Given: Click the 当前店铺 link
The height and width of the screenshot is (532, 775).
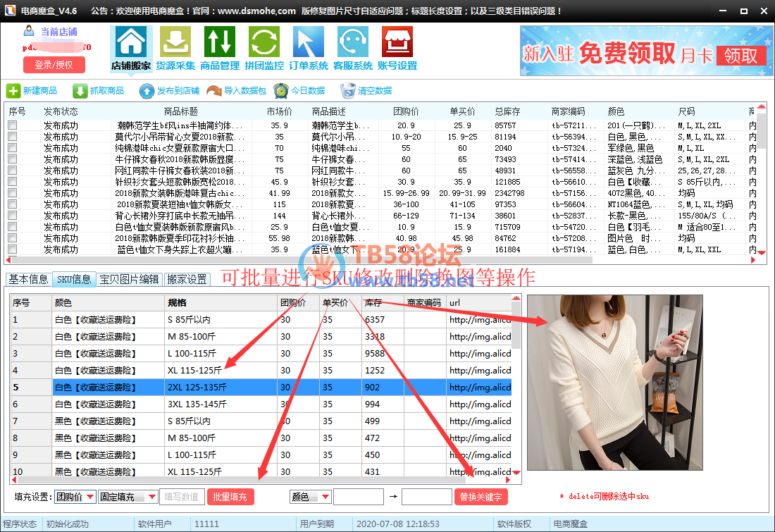Looking at the screenshot, I should coord(58,32).
